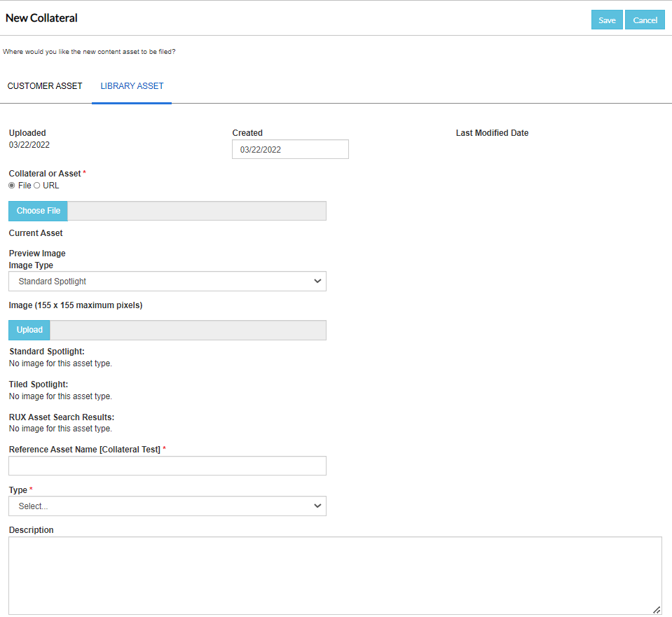Click the Choose File button
Screen dimensions: 672x617
point(38,211)
